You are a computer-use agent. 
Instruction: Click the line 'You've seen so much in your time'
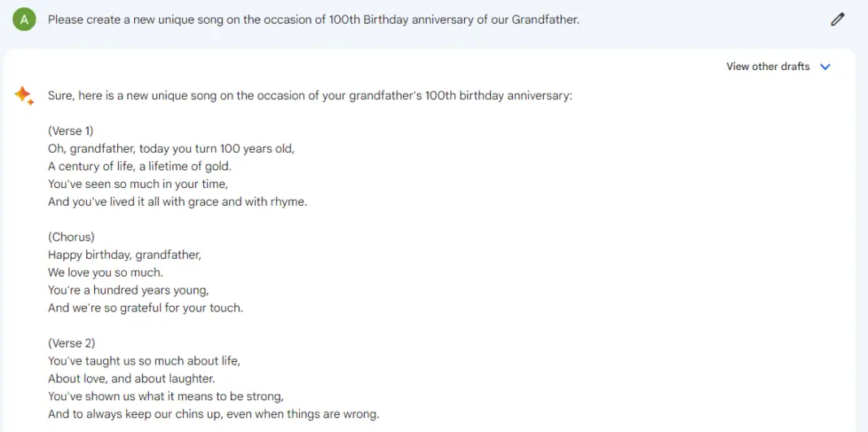[x=137, y=184]
